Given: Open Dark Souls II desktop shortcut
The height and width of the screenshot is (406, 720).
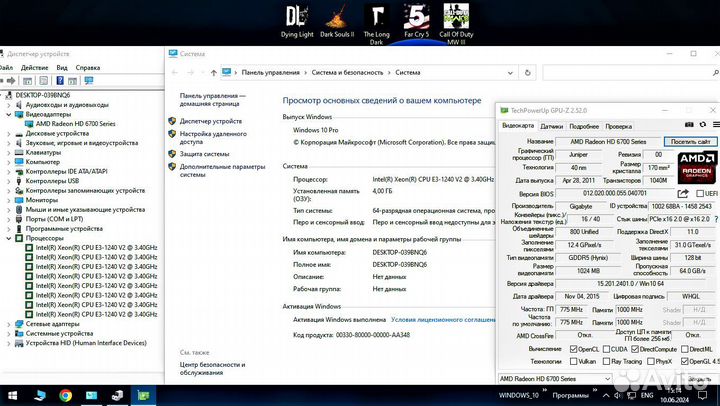Looking at the screenshot, I should 337,21.
